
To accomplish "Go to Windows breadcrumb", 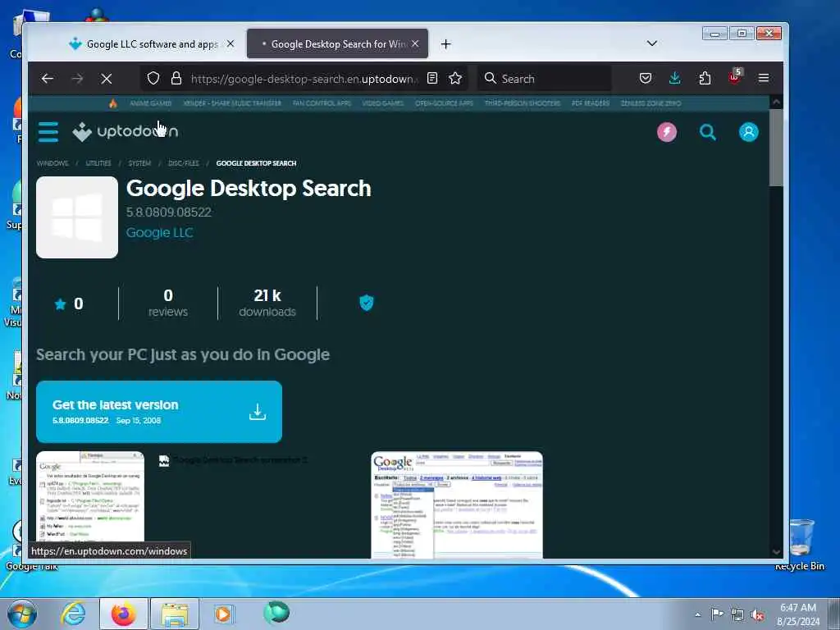I will coord(52,163).
